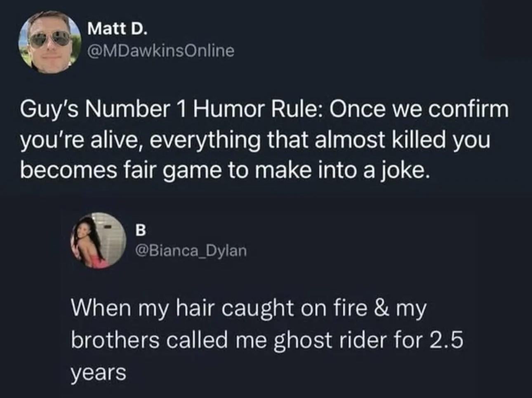
Task: Click the line starting you're alive
Action: (x=256, y=140)
